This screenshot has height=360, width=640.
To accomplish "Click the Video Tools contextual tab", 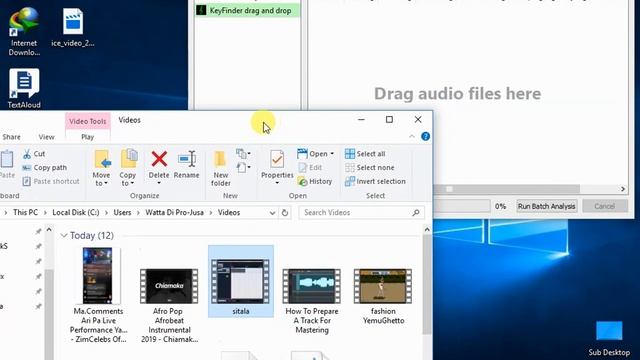I will click(87, 121).
